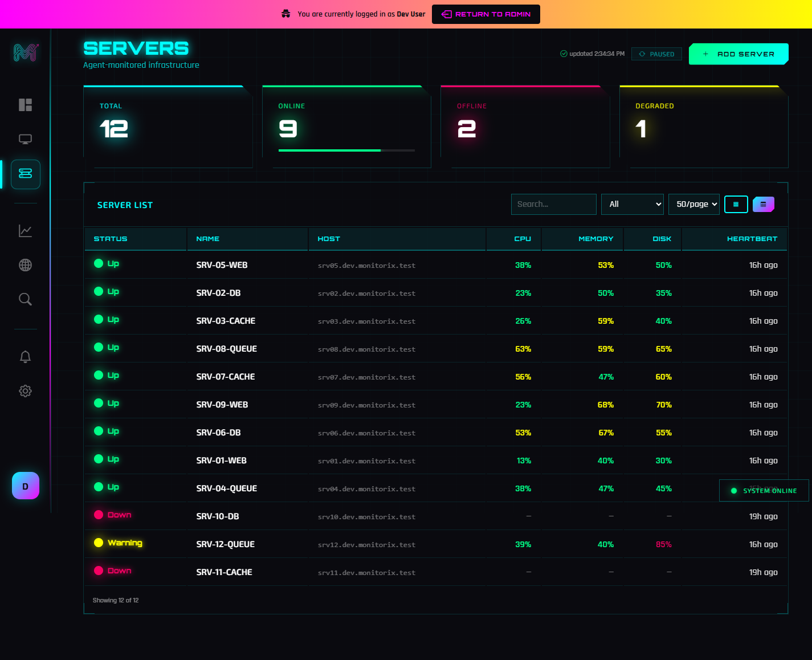Viewport: 812px width, 660px height.
Task: Open the SRV-12-QUEUE server row
Action: (436, 544)
